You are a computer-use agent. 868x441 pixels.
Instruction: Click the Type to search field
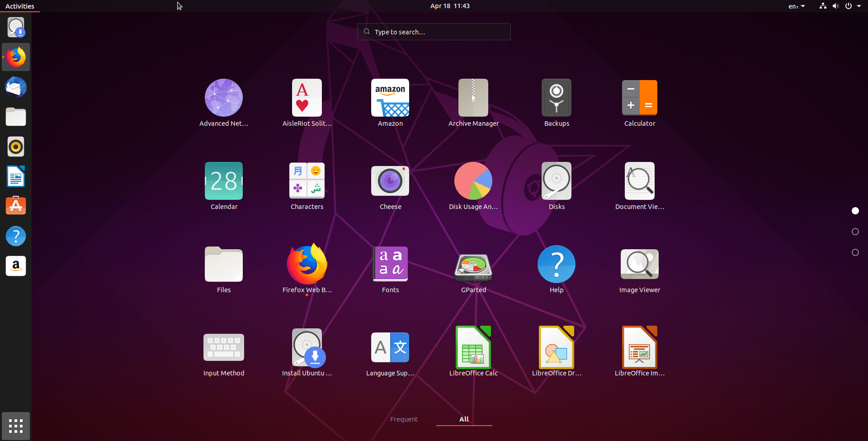tap(434, 32)
